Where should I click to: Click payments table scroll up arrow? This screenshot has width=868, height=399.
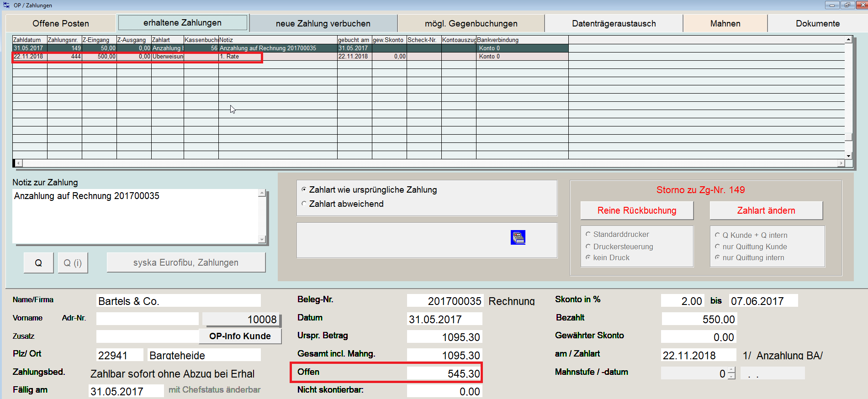pos(848,40)
